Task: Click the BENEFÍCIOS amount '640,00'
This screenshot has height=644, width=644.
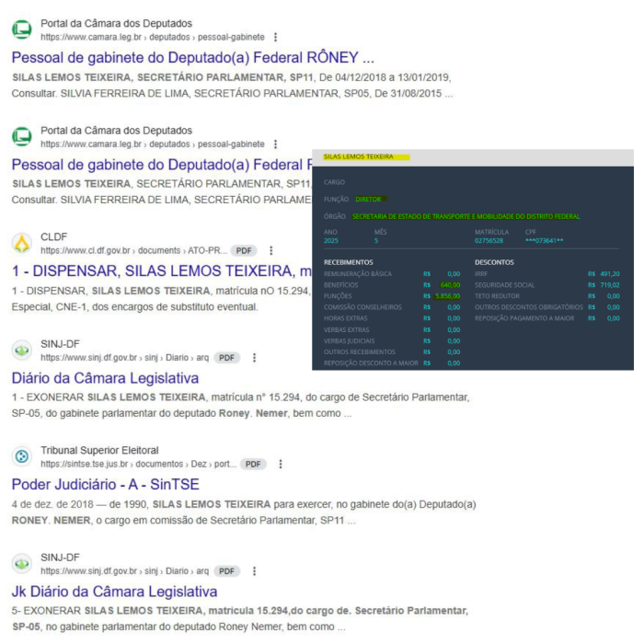Action: (450, 285)
